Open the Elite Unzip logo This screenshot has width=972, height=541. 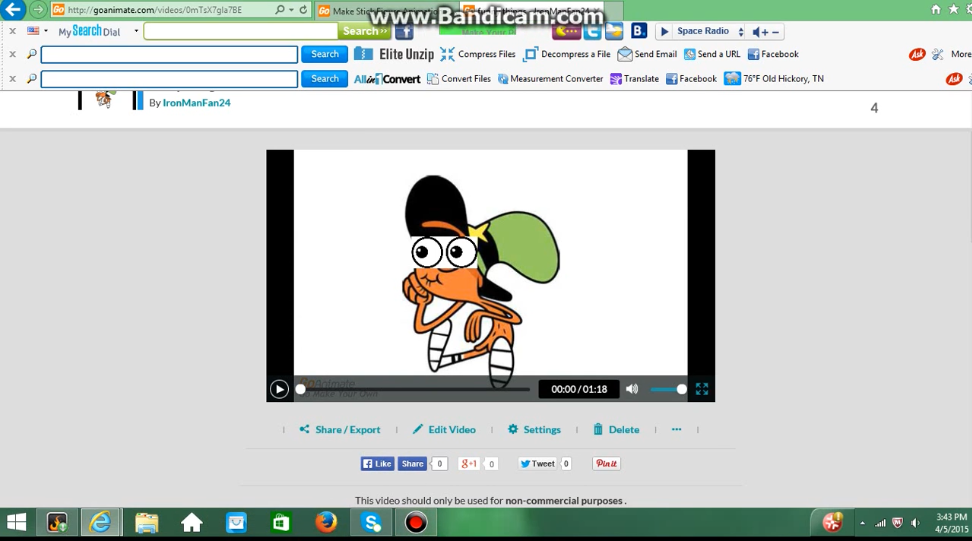pos(394,55)
